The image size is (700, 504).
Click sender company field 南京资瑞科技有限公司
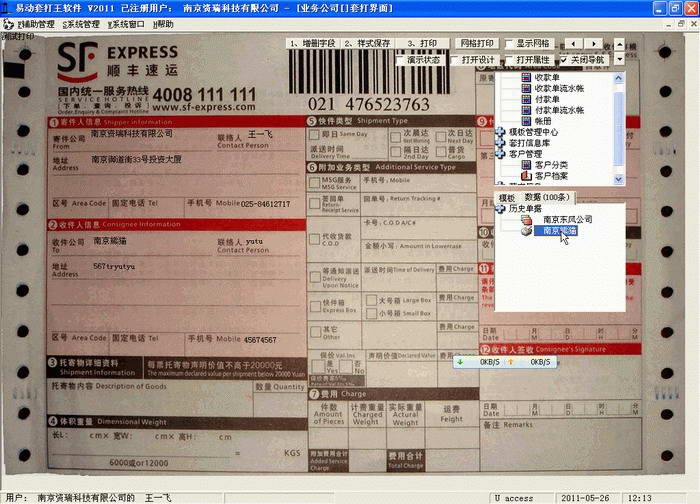coord(132,133)
